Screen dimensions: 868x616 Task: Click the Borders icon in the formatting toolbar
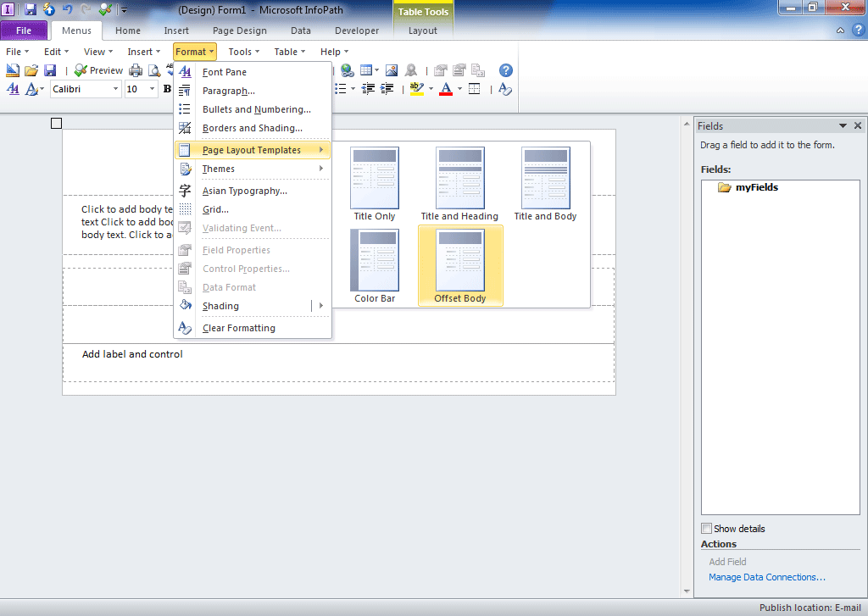[475, 89]
